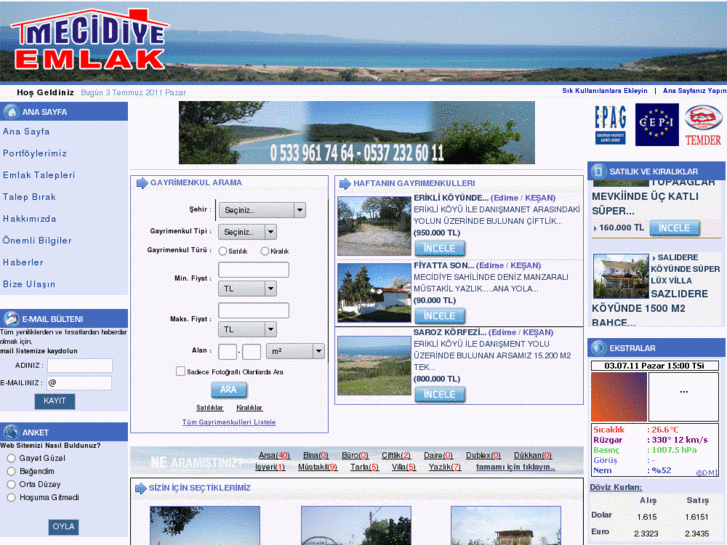Open Haberler in sidebar menu
Image resolution: width=727 pixels, height=545 pixels.
pyautogui.click(x=23, y=263)
